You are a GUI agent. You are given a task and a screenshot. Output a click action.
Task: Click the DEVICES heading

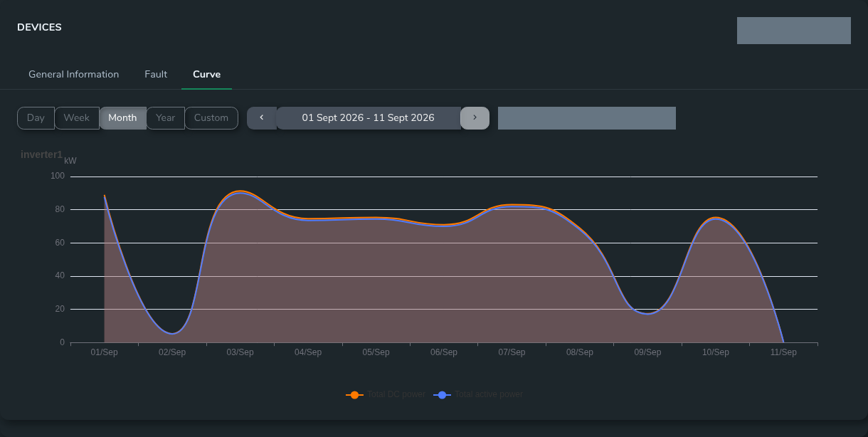coord(39,27)
